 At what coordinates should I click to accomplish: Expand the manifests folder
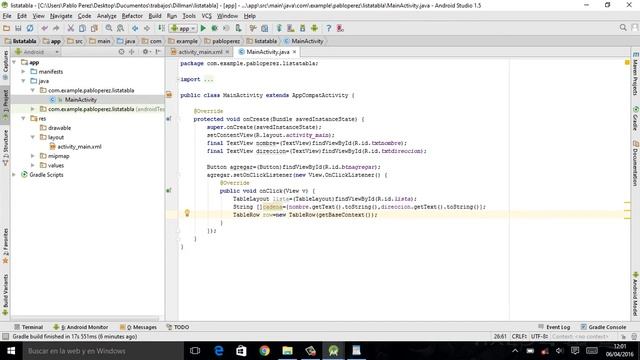tap(24, 72)
